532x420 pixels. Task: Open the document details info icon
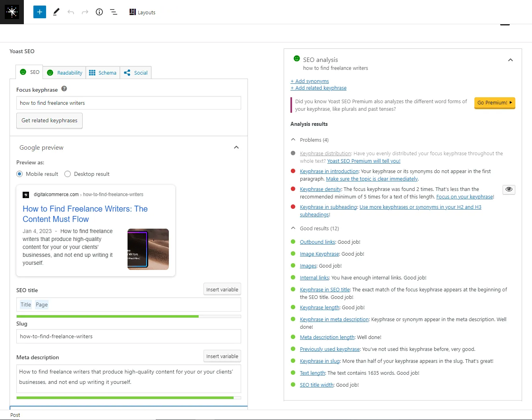[x=99, y=12]
